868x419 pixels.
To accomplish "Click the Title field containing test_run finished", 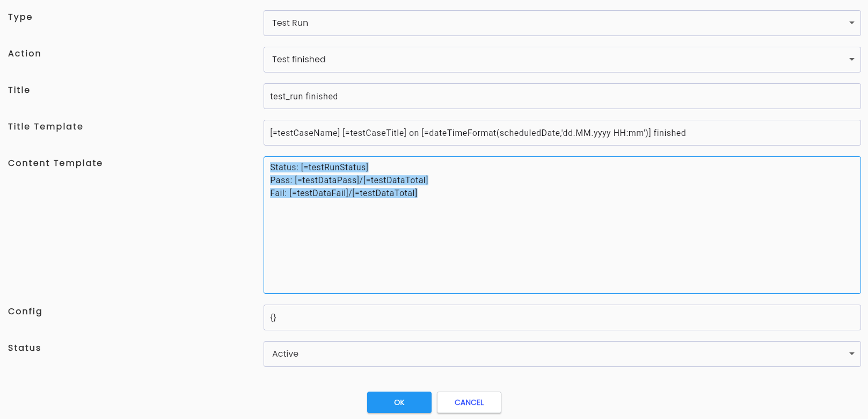I will [562, 96].
